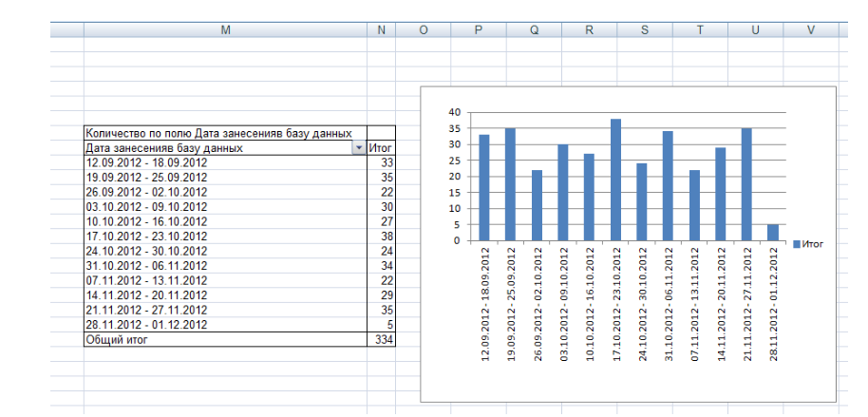Click the first chart bar for 12.09.2012 - 18.09.2012
Screen dimensions: 868x417
[x=484, y=187]
